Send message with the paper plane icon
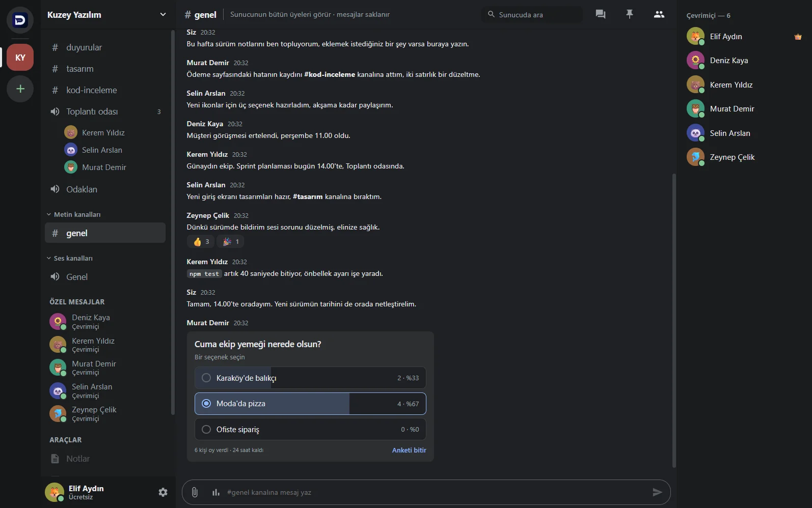 (657, 492)
